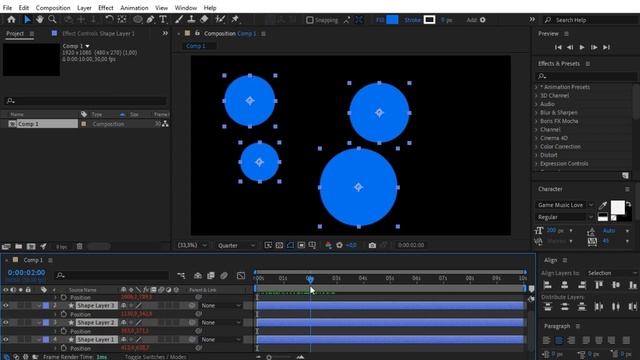
Task: Click the Graph Editor icon in timeline
Action: [x=241, y=276]
